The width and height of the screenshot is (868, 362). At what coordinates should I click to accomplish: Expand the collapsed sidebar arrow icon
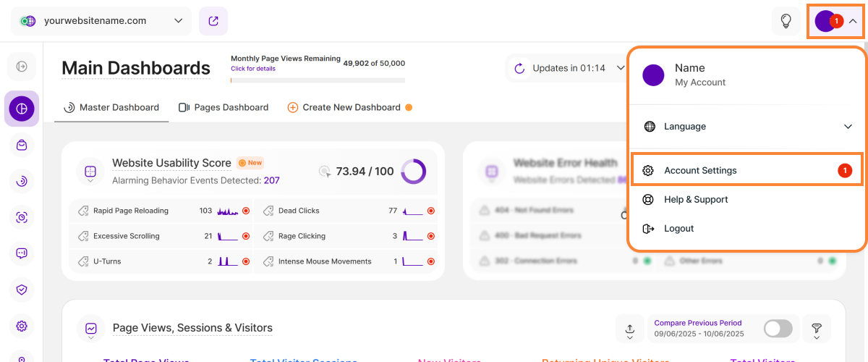click(x=22, y=67)
